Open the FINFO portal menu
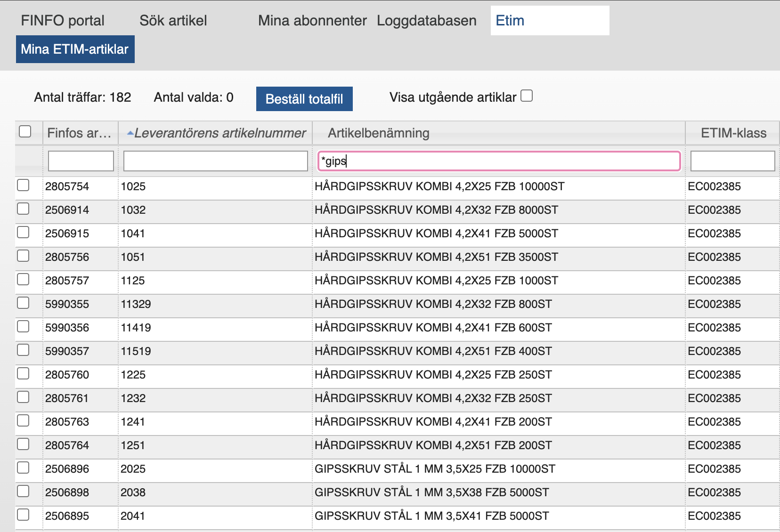 (63, 21)
